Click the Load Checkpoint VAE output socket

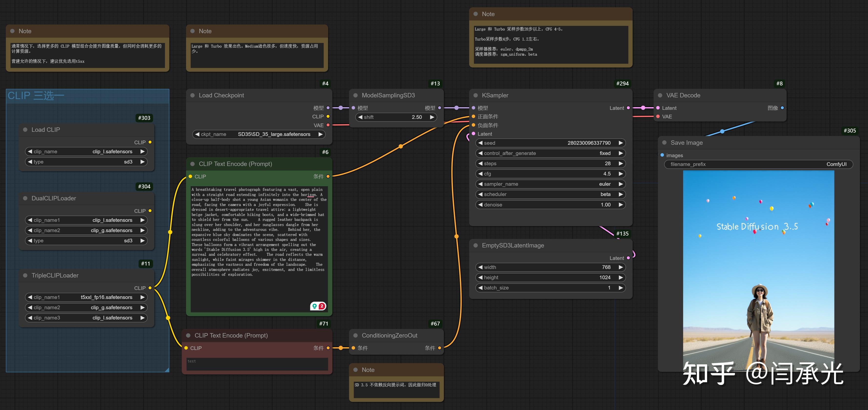point(328,125)
